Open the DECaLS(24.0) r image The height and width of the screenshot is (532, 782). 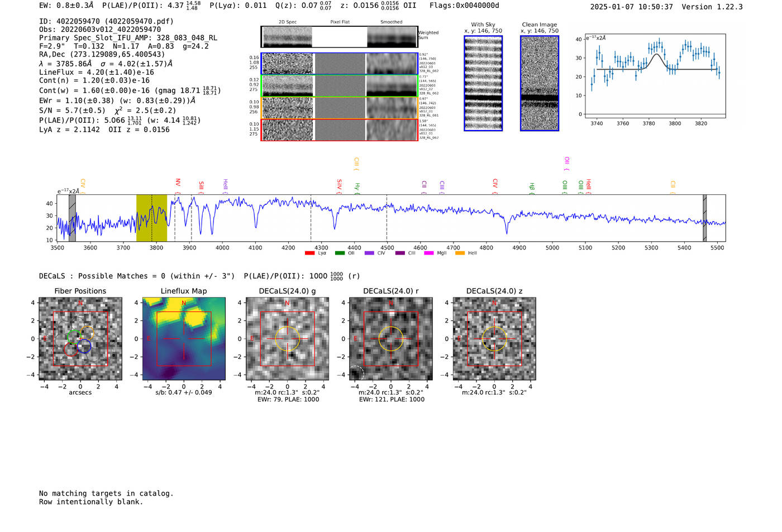coord(391,339)
